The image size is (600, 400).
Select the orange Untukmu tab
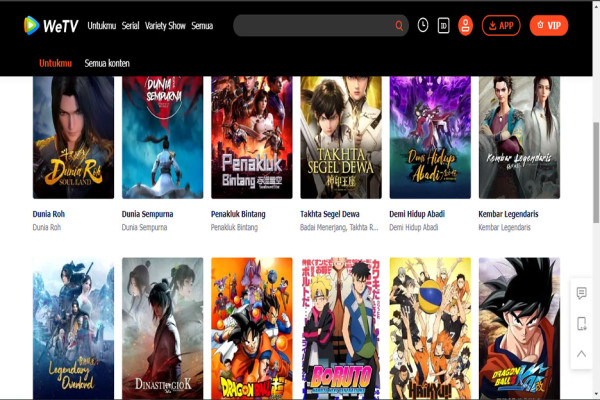[x=55, y=63]
